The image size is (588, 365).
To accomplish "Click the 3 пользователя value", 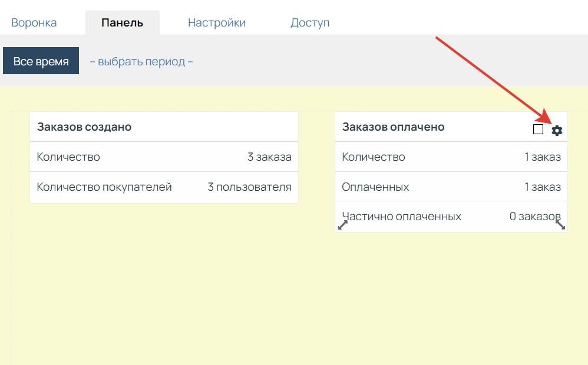I will pyautogui.click(x=249, y=187).
